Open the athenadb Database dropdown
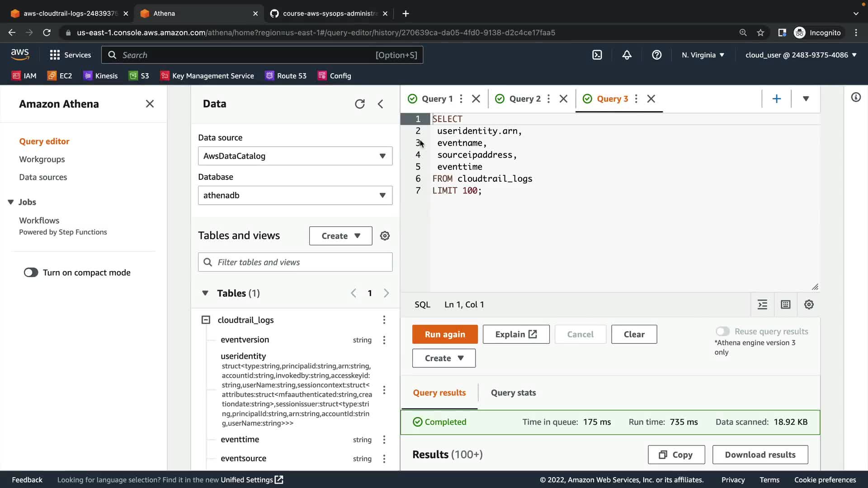868x488 pixels. click(295, 195)
